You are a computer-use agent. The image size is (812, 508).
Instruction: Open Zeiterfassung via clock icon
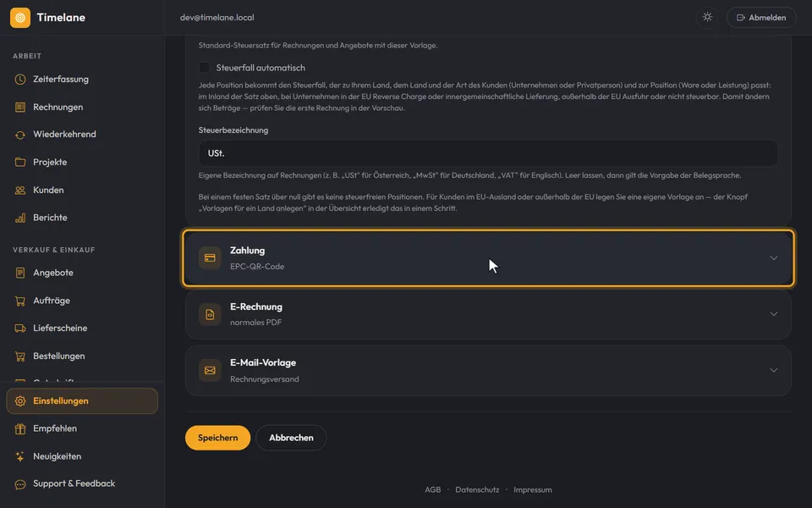(x=20, y=80)
